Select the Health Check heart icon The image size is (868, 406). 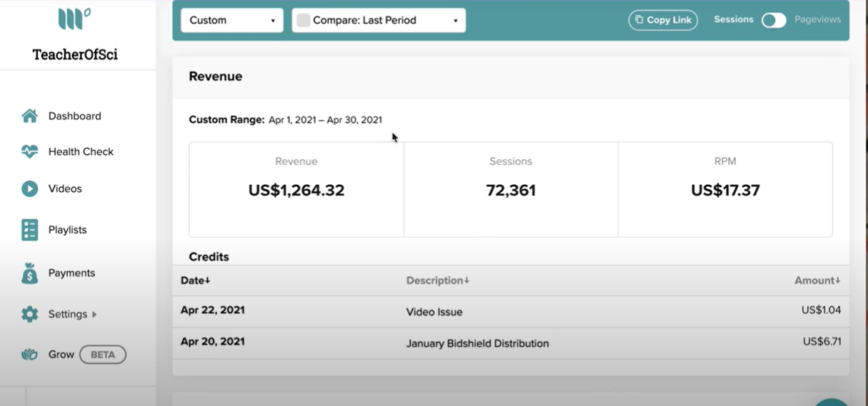click(x=29, y=151)
